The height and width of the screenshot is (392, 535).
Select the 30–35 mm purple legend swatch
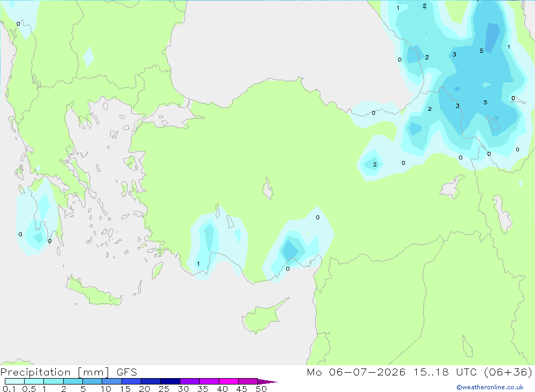tap(190, 381)
